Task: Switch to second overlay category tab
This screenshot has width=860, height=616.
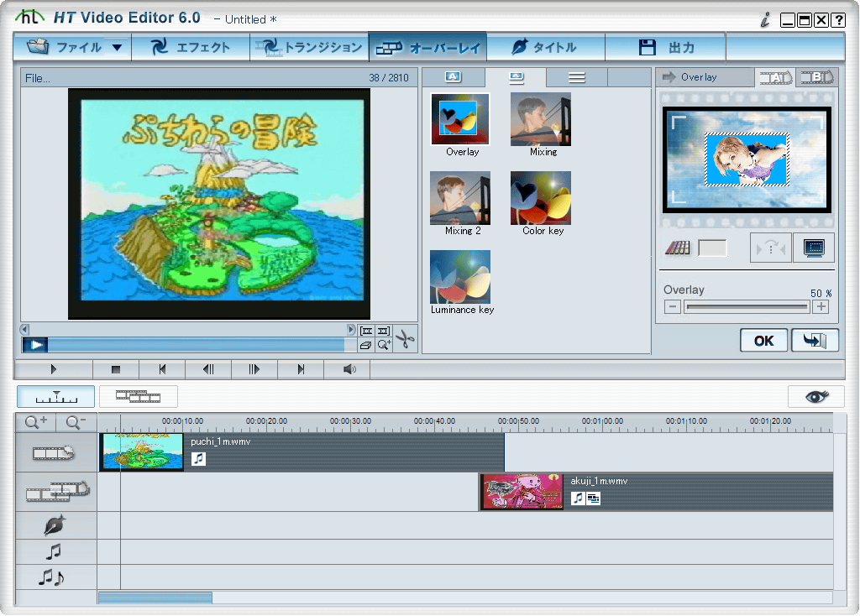Action: (x=516, y=77)
